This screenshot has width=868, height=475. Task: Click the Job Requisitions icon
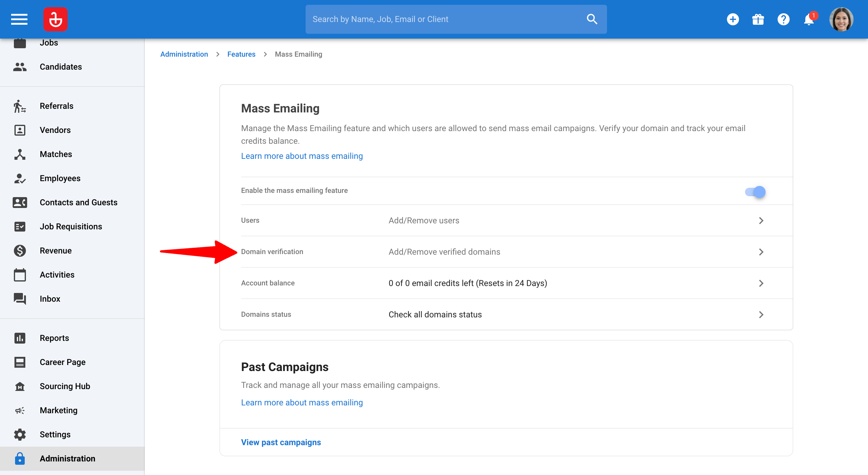pos(20,226)
